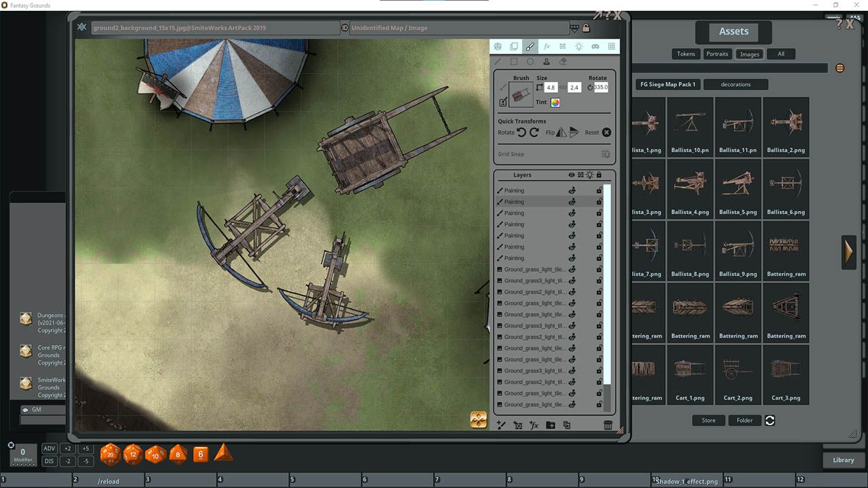This screenshot has width=868, height=488.
Task: Add a new paint layer
Action: click(501, 425)
